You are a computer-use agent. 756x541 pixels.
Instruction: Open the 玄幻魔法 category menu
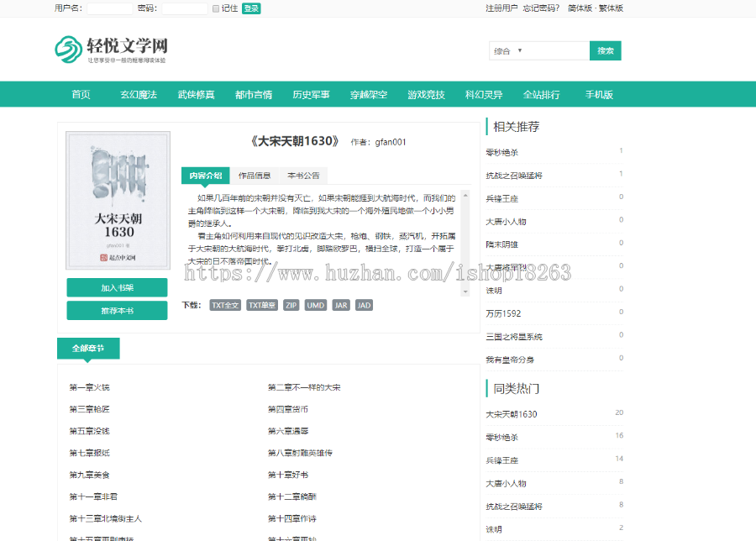[141, 94]
